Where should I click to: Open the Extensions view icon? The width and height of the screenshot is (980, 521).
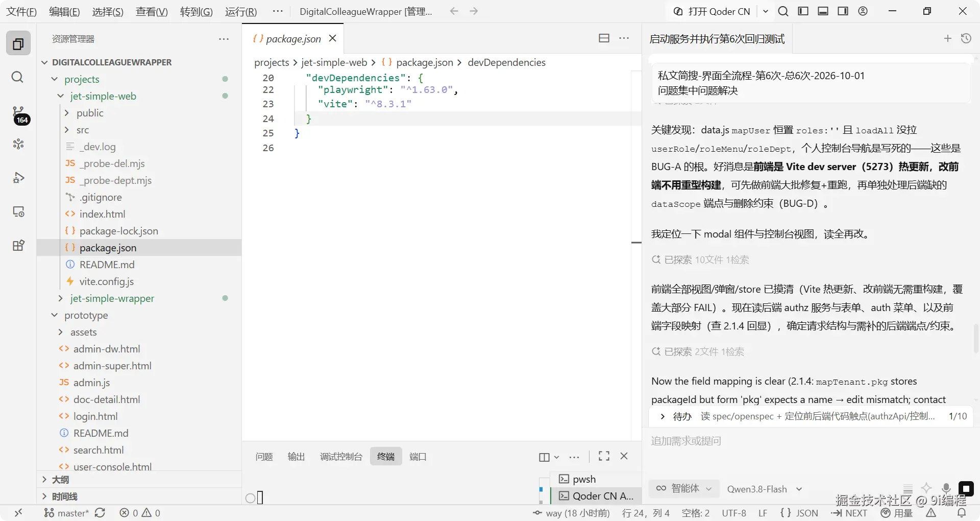point(18,245)
